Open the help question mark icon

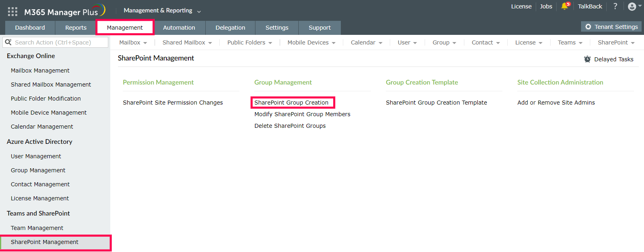pos(615,6)
